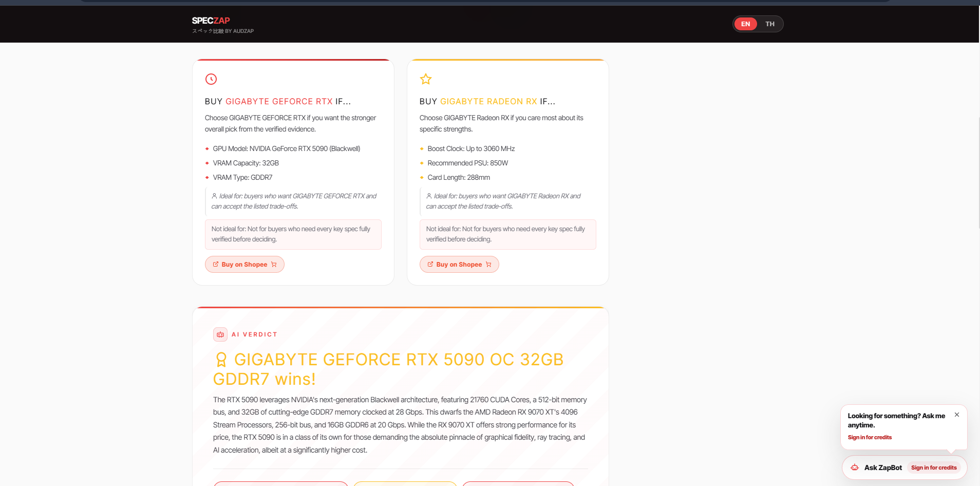Click ZapBot robot icon
The width and height of the screenshot is (980, 486).
click(855, 468)
